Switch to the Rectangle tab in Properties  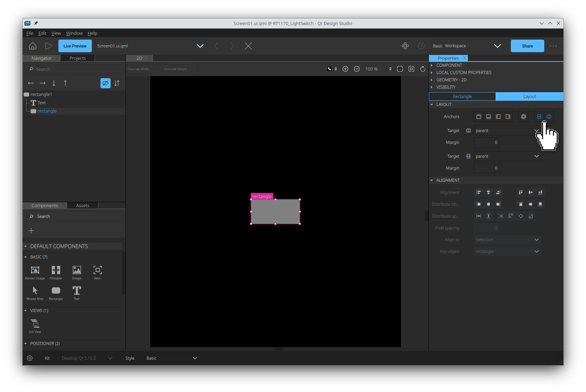[463, 96]
